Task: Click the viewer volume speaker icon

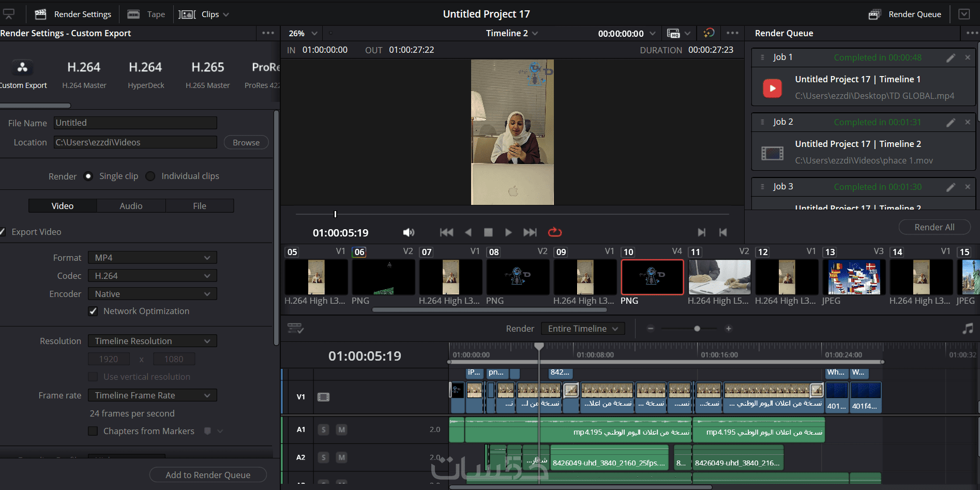Action: 409,232
